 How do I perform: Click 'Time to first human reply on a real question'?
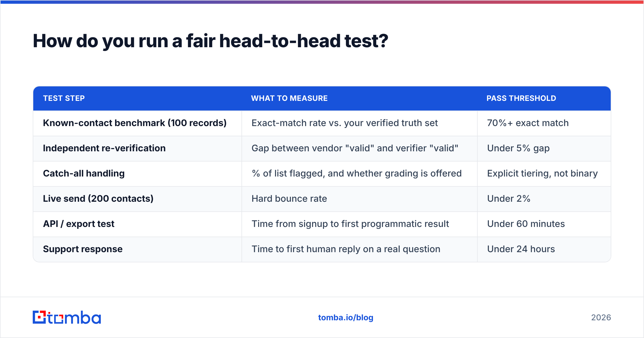(346, 249)
